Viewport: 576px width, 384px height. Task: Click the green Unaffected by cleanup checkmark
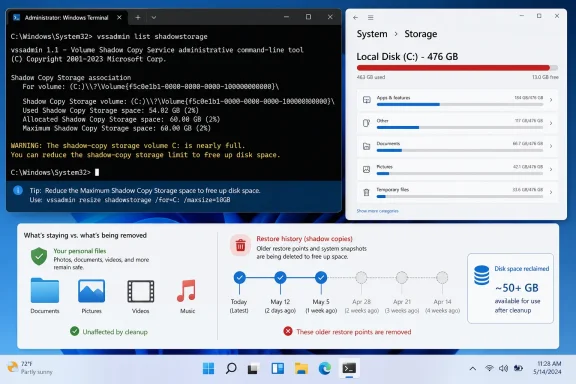tap(75, 331)
